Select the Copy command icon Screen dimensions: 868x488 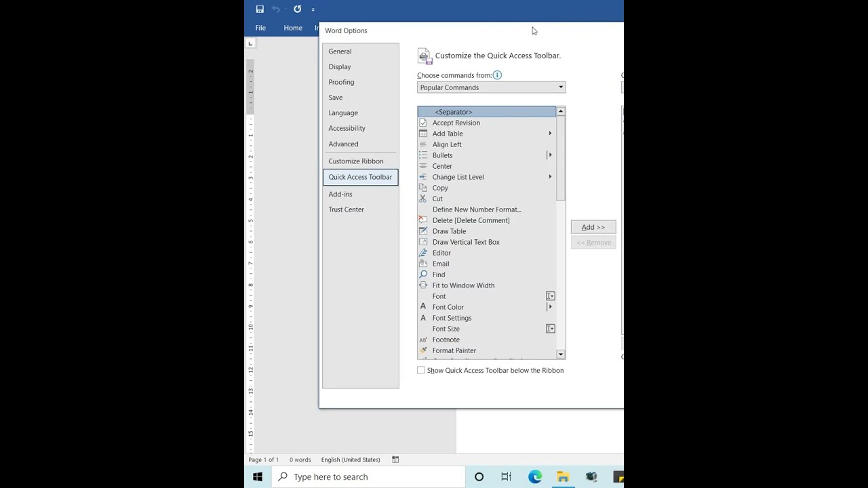(423, 188)
